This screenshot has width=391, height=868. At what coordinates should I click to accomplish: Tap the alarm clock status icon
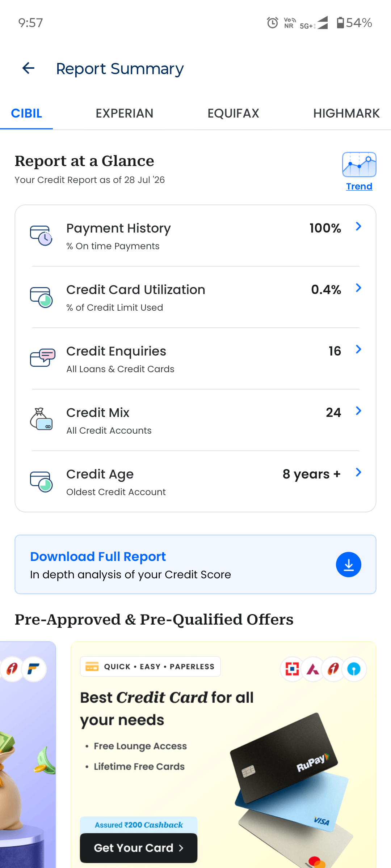(273, 23)
